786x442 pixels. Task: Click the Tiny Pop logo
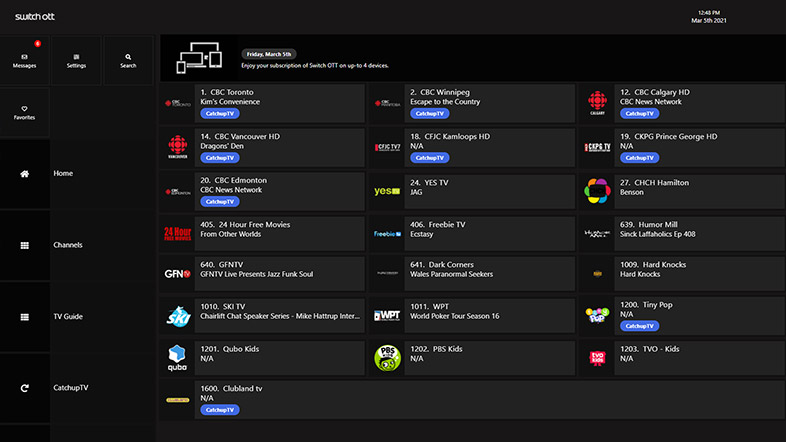coord(597,315)
